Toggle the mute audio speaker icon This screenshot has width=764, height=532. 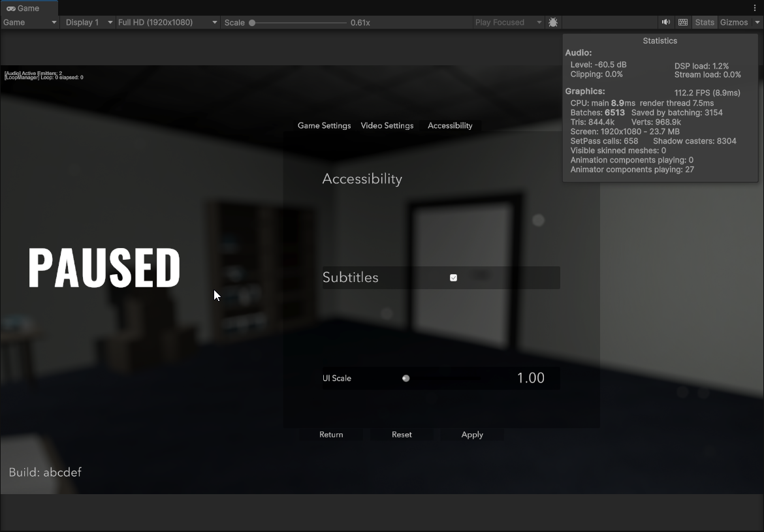click(665, 22)
